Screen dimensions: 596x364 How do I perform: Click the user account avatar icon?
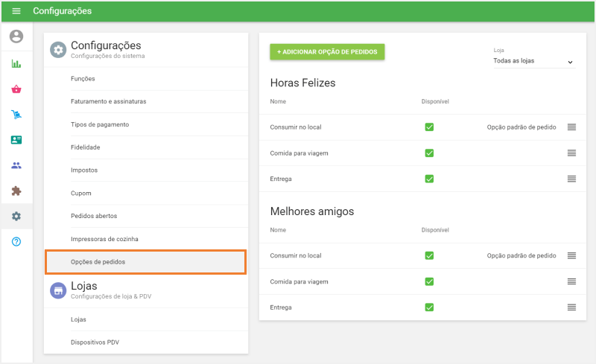[16, 36]
